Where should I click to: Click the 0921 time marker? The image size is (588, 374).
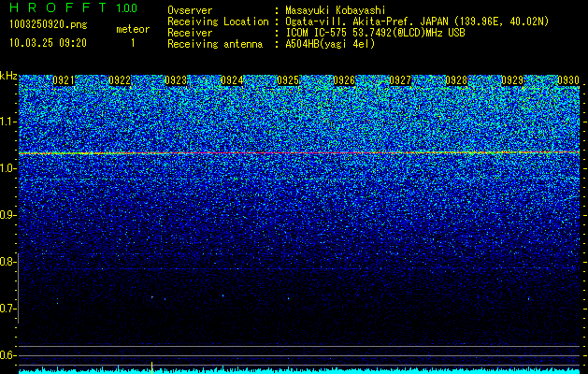64,80
